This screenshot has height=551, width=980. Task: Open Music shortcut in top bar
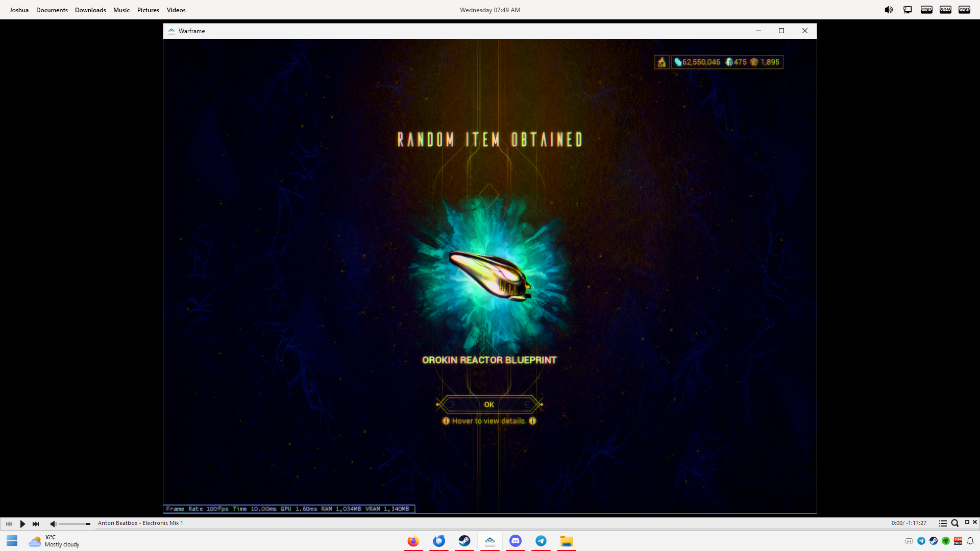[x=121, y=10]
